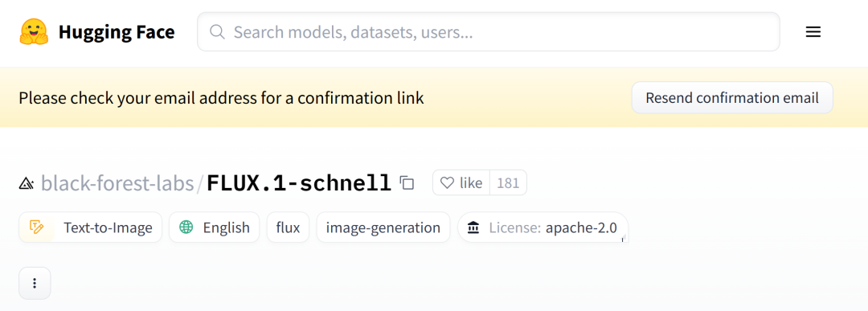Toggle the like button
Image resolution: width=868 pixels, height=311 pixels.
(461, 182)
